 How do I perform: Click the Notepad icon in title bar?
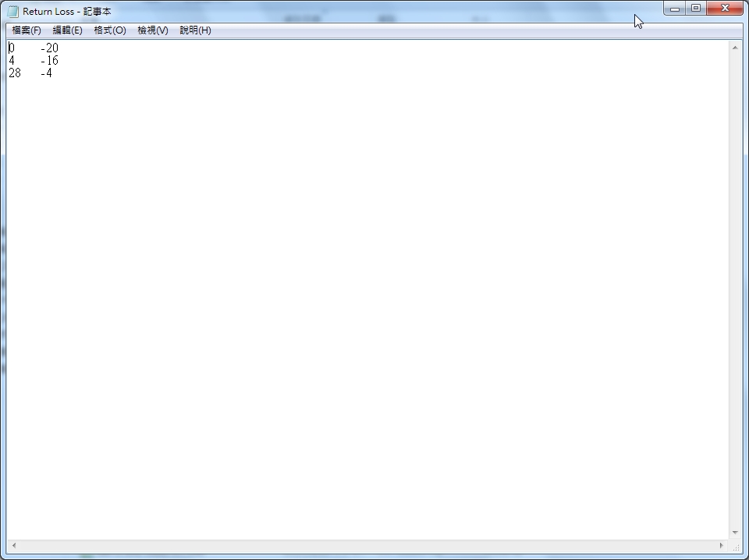pos(13,11)
